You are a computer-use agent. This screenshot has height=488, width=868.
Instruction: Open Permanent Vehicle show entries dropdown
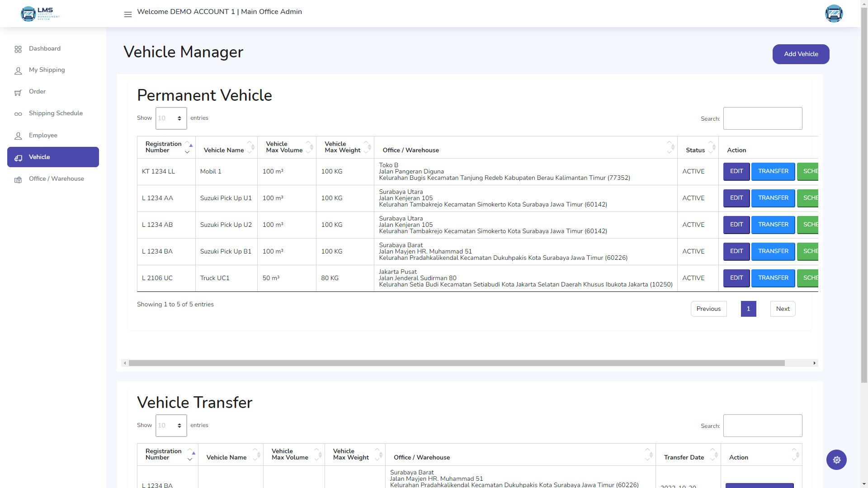(171, 118)
